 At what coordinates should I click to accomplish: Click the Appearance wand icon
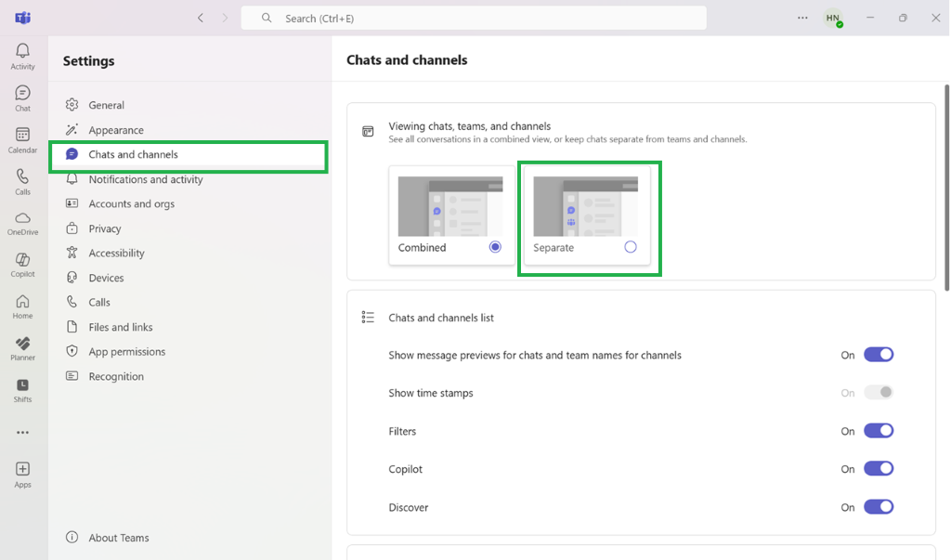click(x=72, y=129)
